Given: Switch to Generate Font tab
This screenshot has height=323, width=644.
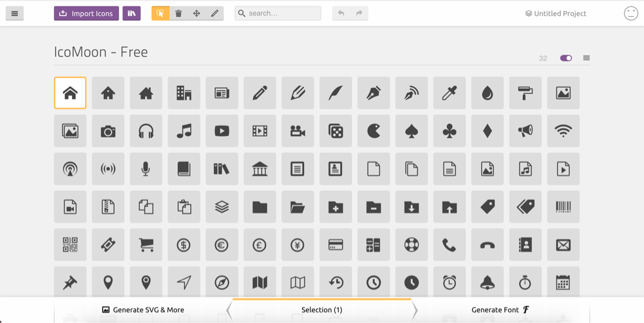Looking at the screenshot, I should coord(500,310).
